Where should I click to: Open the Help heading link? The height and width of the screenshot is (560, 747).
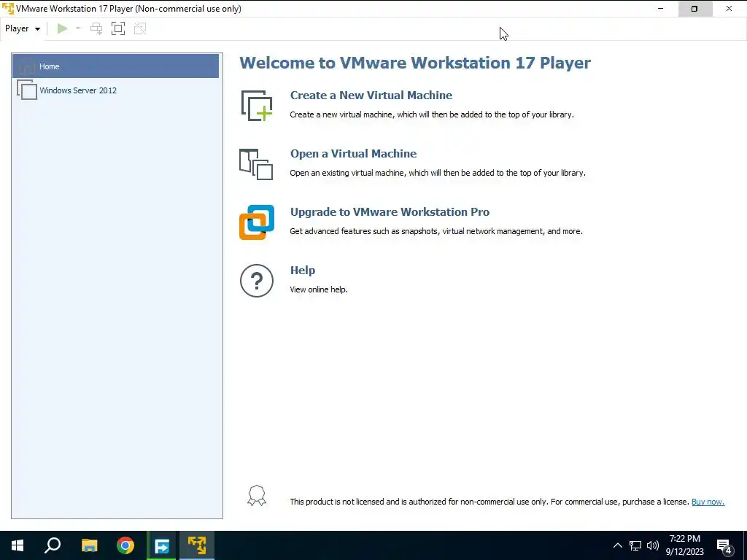point(303,270)
